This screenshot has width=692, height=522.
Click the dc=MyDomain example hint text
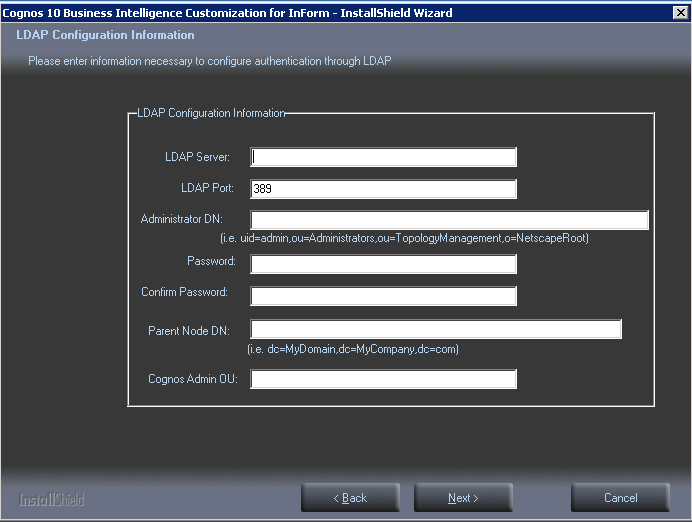point(353,349)
